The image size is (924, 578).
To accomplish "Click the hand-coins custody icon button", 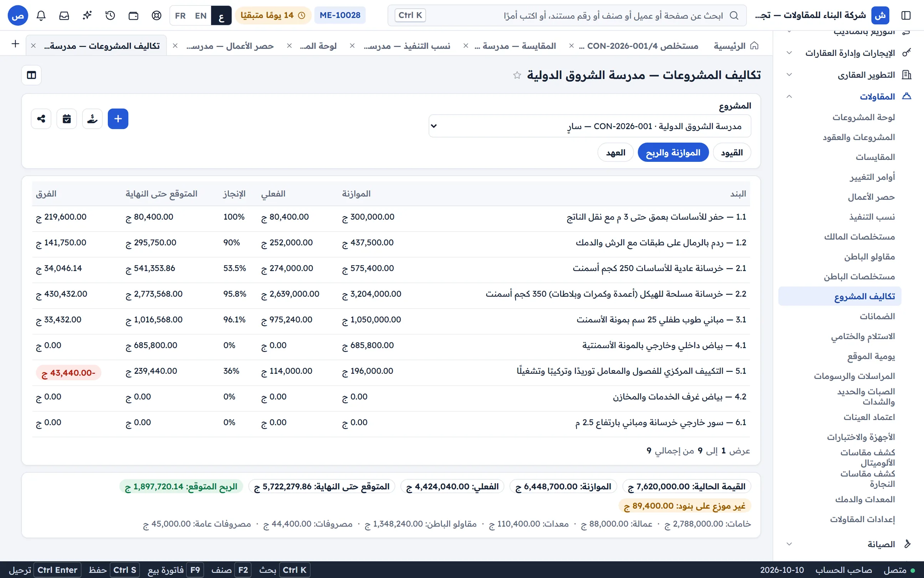I will click(92, 119).
